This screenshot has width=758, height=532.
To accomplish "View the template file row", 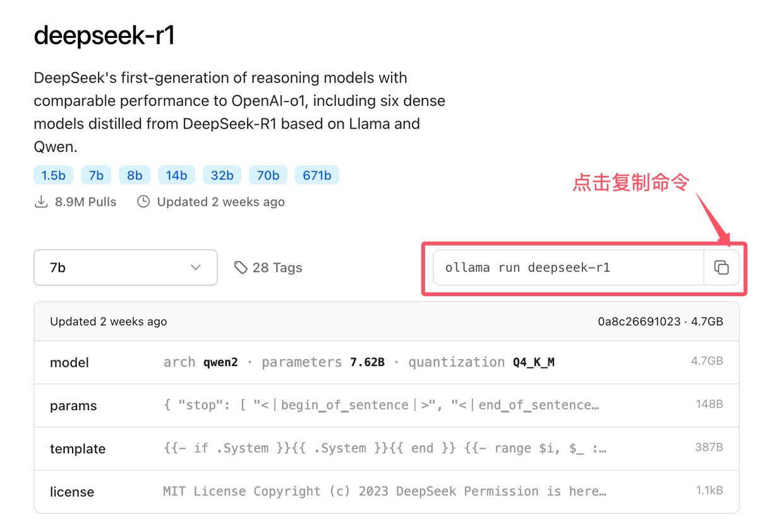I will point(386,449).
